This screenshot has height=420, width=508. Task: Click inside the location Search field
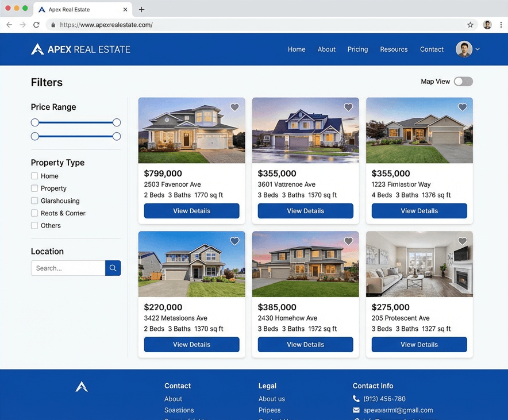pos(68,268)
